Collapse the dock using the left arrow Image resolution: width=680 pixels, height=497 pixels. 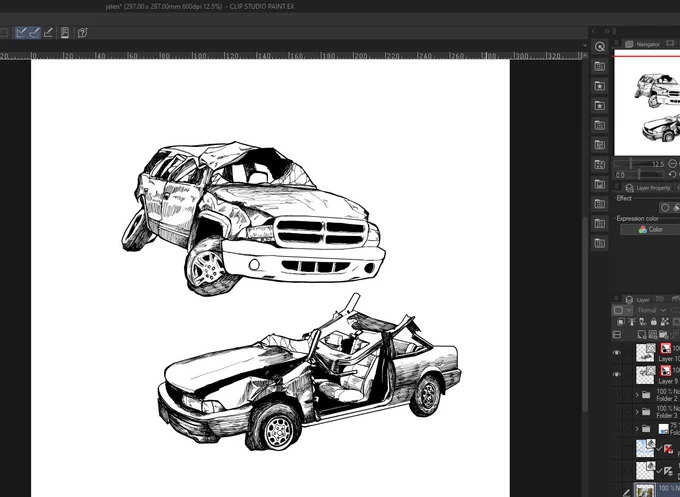[594, 31]
